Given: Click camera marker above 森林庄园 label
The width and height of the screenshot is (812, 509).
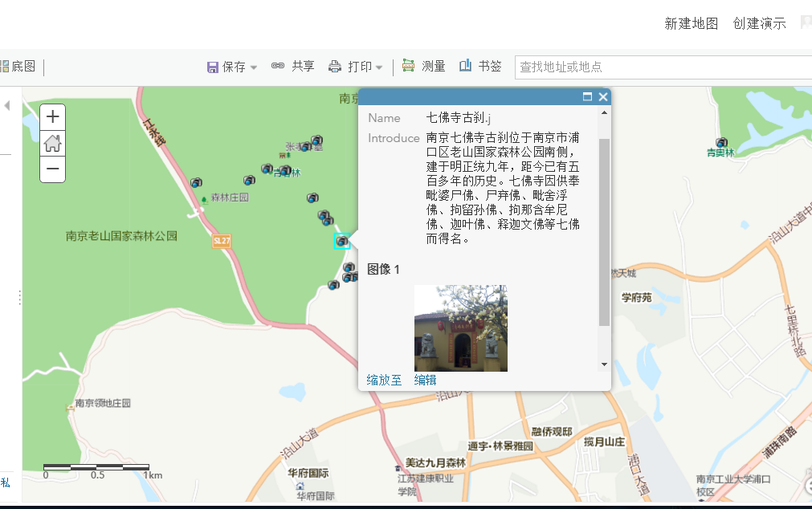Looking at the screenshot, I should coord(249,180).
